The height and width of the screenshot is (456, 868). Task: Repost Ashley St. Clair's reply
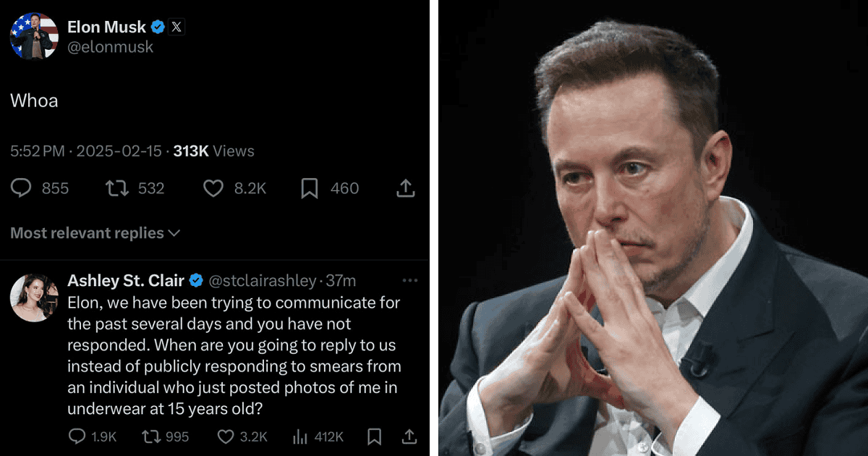click(x=152, y=436)
